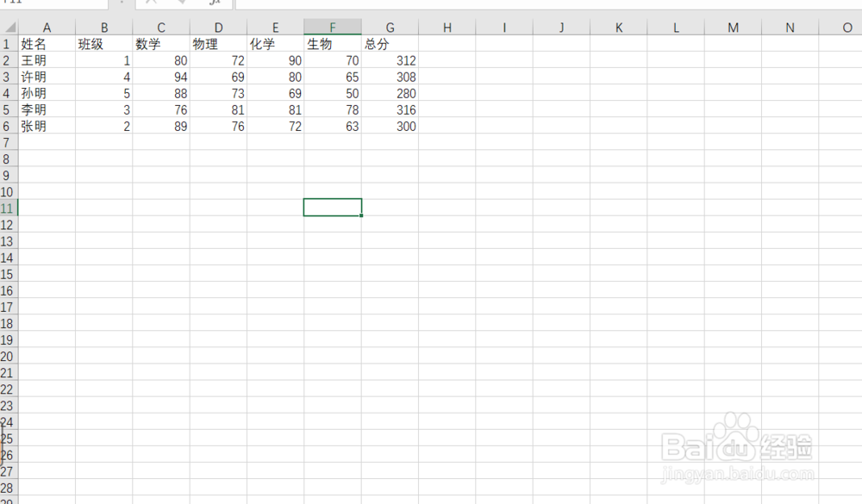The height and width of the screenshot is (504, 862).
Task: Select column D header
Action: pyautogui.click(x=218, y=27)
